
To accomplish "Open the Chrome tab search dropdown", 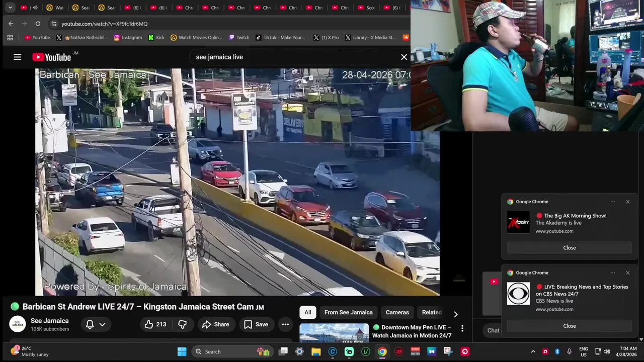I will click(x=10, y=8).
